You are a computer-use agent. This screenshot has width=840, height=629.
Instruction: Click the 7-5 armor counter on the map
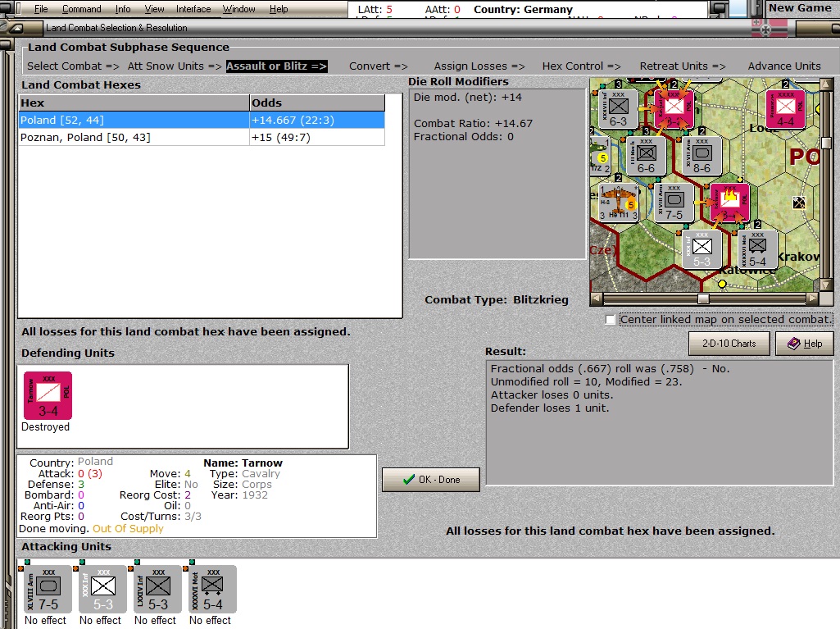coord(674,203)
